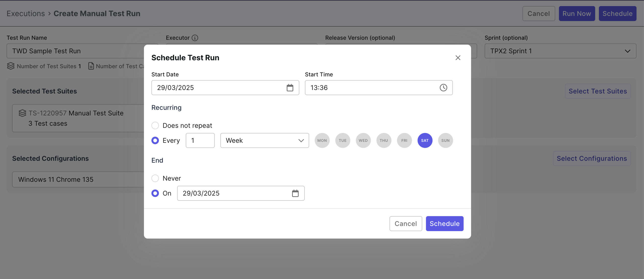The height and width of the screenshot is (279, 644).
Task: Open the Start Time clock picker
Action: point(444,88)
